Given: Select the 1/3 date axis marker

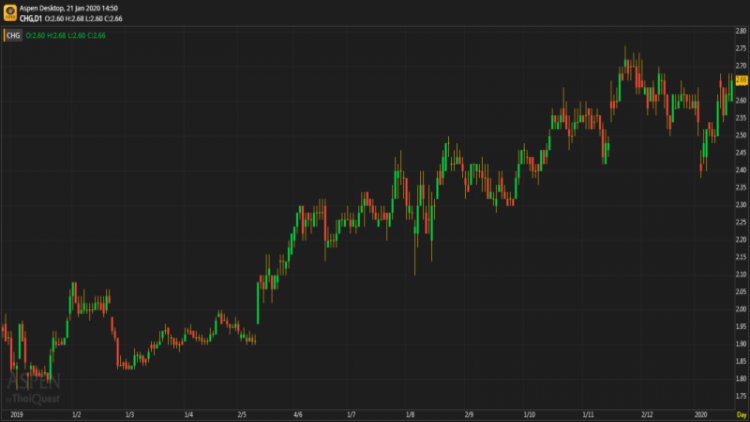Looking at the screenshot, I should [129, 413].
